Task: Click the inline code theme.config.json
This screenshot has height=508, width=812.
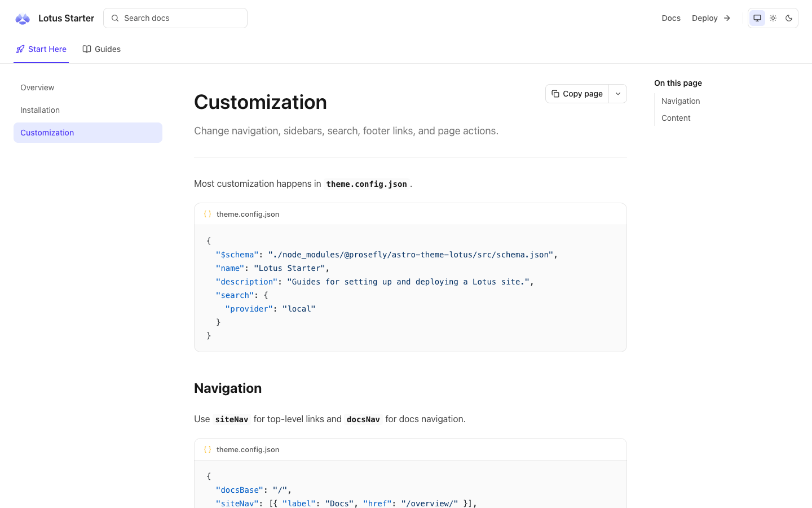Action: [367, 184]
